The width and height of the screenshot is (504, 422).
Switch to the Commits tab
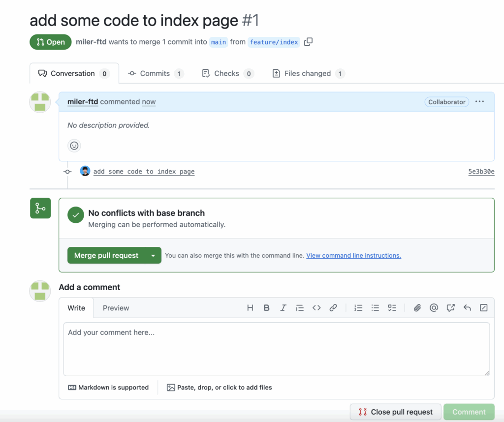(x=155, y=73)
